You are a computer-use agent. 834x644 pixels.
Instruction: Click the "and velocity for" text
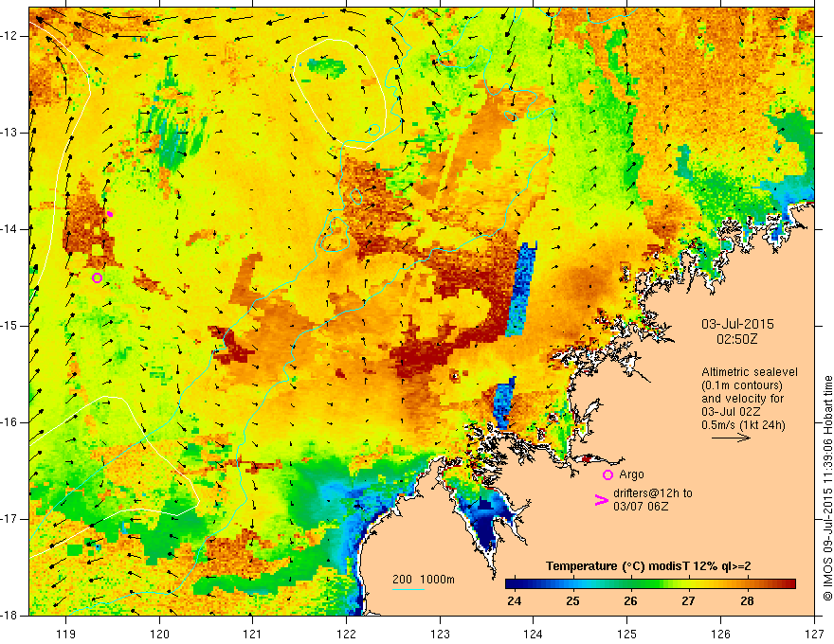coord(742,399)
